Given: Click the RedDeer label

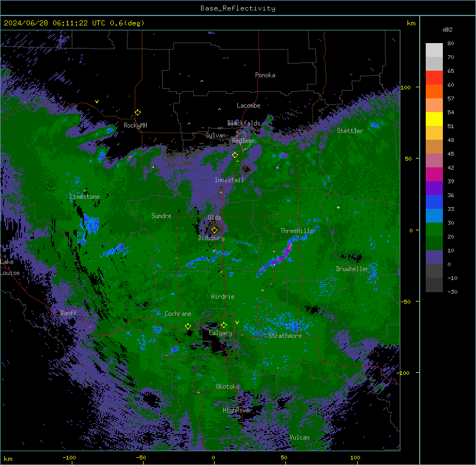Looking at the screenshot, I should tap(244, 141).
